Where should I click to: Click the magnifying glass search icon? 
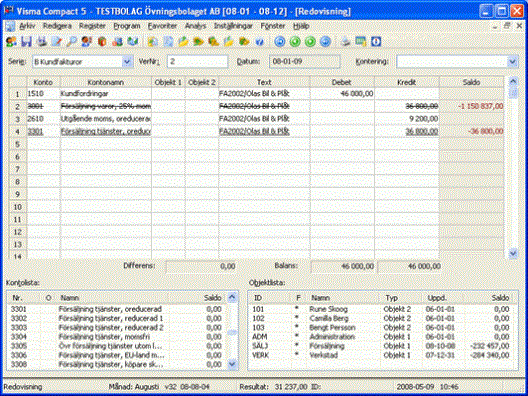[71, 42]
